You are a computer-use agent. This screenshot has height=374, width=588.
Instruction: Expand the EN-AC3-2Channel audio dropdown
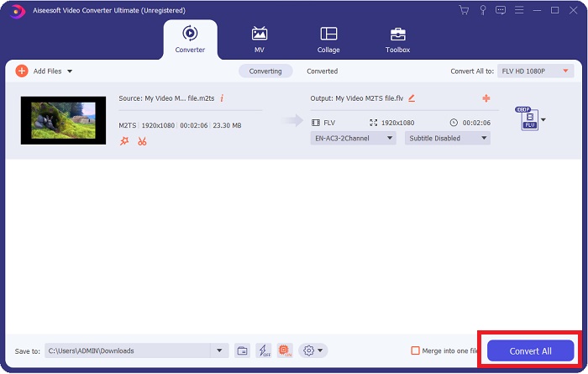tap(353, 138)
